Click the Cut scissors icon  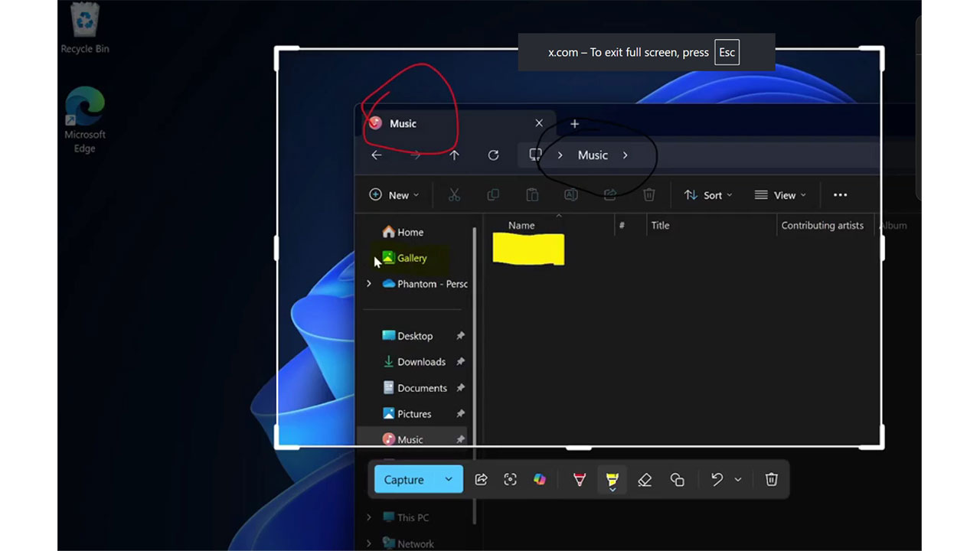(454, 195)
